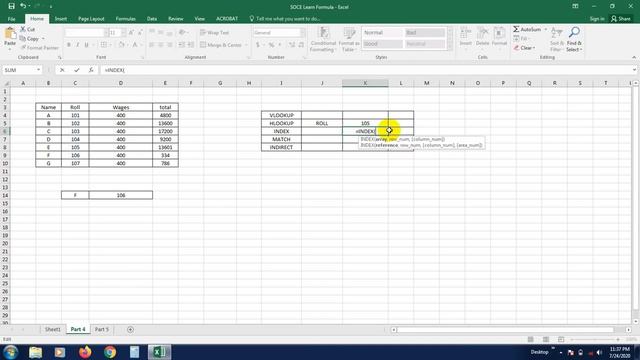This screenshot has width=640, height=360.
Task: Open Sort & Filter
Action: pyautogui.click(x=557, y=40)
